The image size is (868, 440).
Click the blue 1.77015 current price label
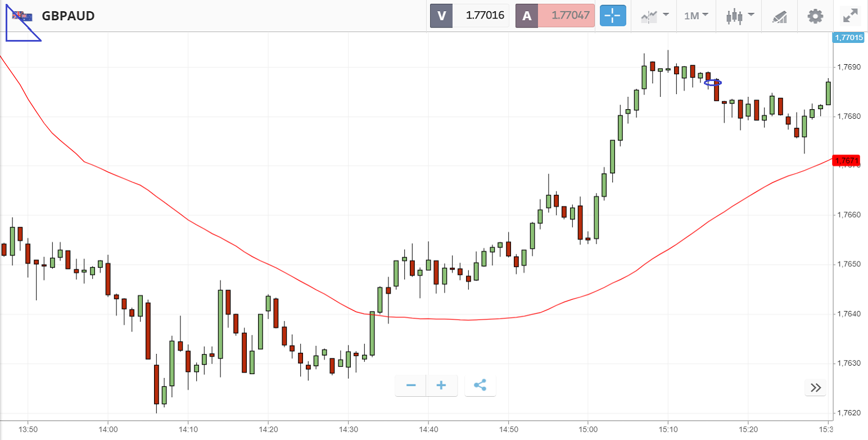pos(848,38)
